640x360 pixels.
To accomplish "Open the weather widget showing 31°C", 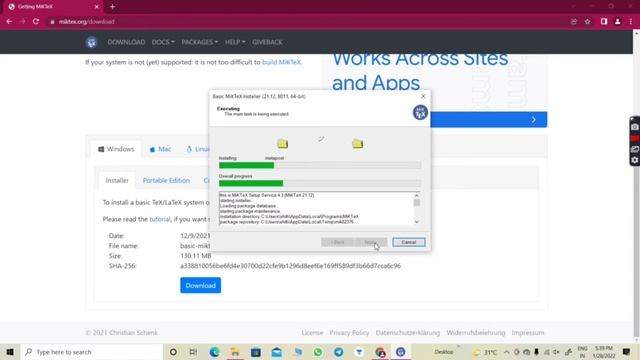I will coord(484,352).
